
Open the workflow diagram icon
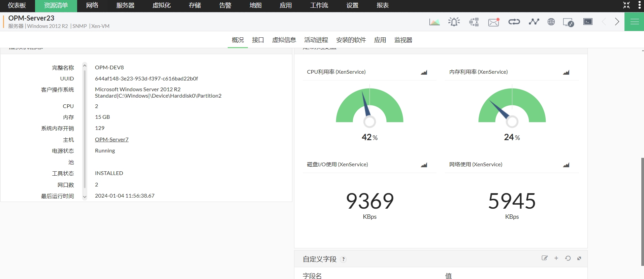(474, 22)
